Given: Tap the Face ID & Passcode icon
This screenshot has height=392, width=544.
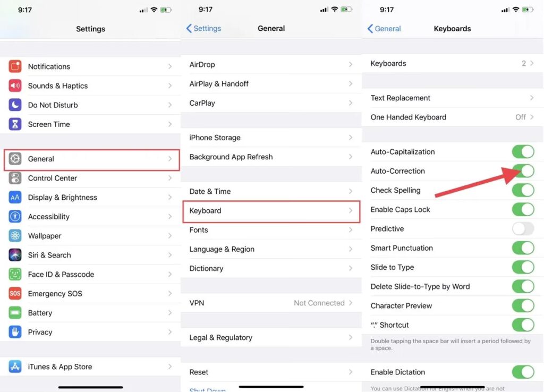Looking at the screenshot, I should click(15, 274).
